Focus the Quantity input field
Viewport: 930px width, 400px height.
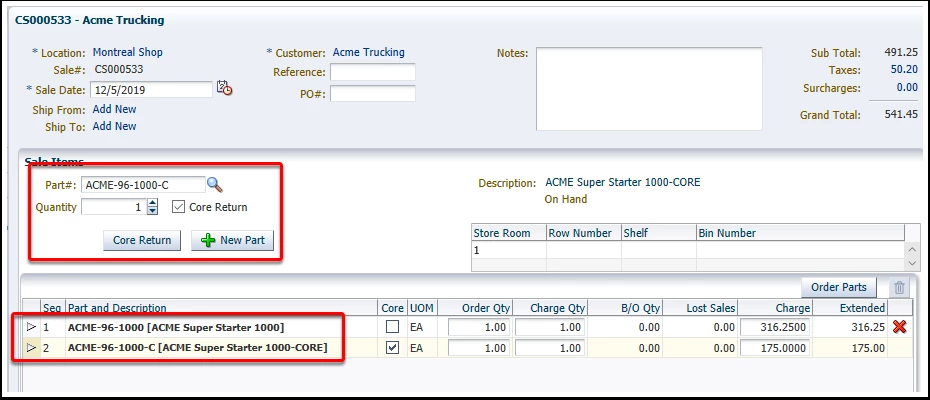click(114, 207)
